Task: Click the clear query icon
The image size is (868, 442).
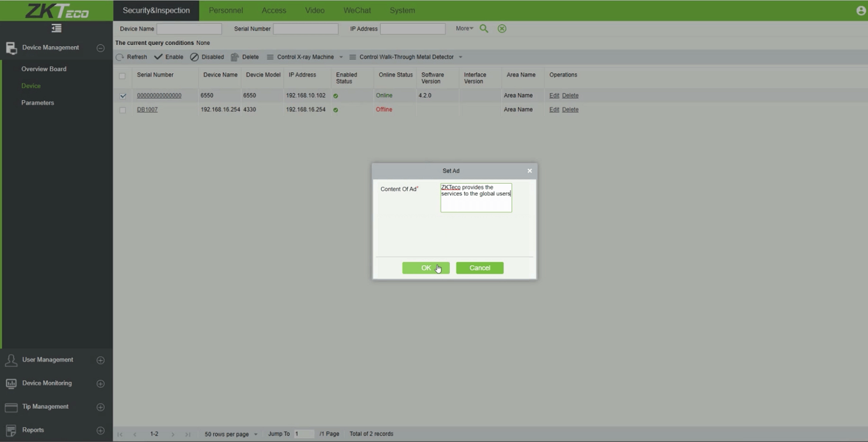Action: pos(502,29)
